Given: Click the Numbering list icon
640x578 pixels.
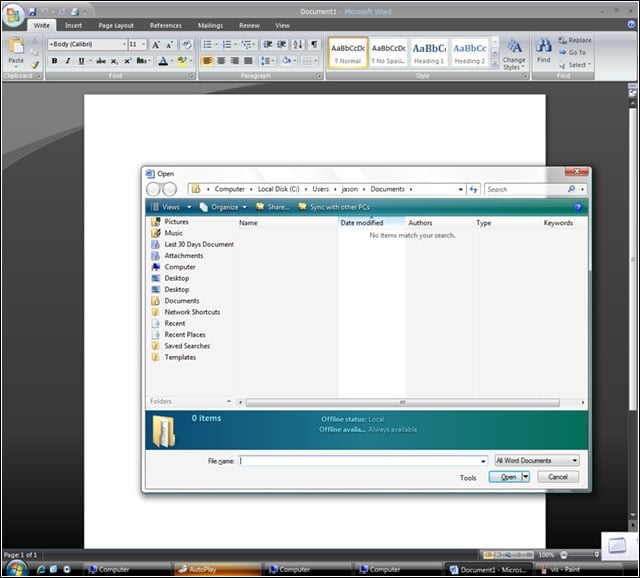Looking at the screenshot, I should point(227,44).
